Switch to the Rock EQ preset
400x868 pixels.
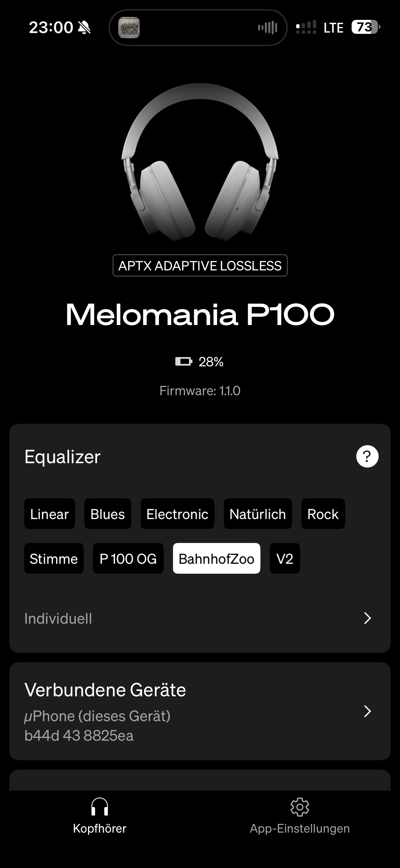[x=322, y=513]
